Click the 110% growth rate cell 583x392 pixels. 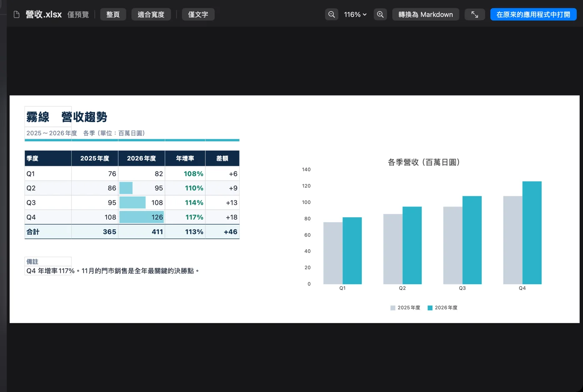point(185,188)
